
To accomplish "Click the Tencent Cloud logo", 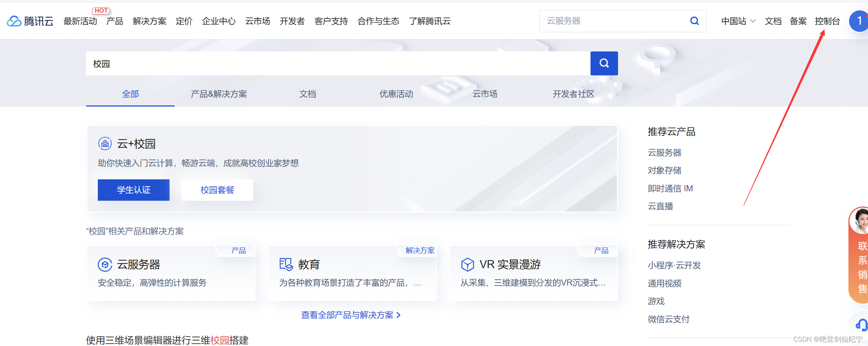I will click(x=30, y=21).
